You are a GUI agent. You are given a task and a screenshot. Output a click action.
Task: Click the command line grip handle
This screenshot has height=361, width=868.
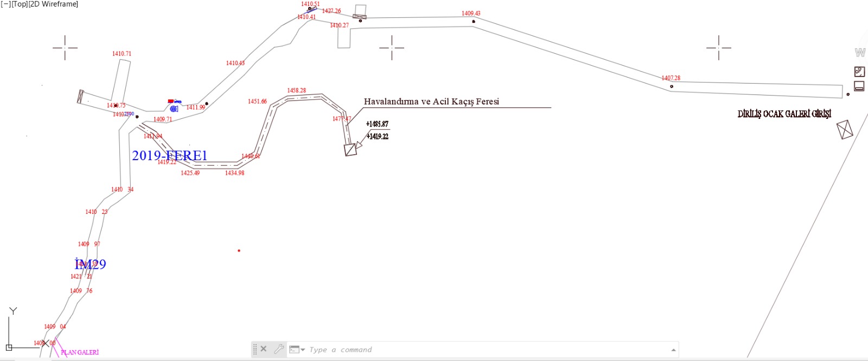pos(255,349)
